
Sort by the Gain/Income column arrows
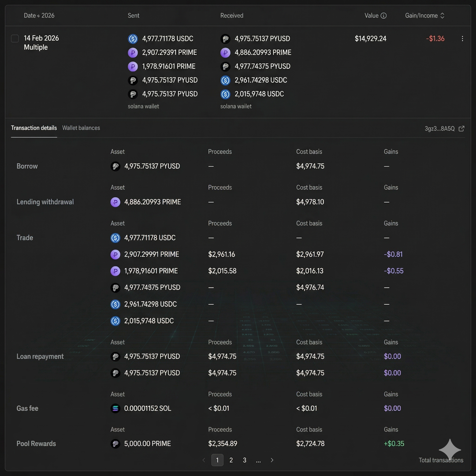click(442, 16)
